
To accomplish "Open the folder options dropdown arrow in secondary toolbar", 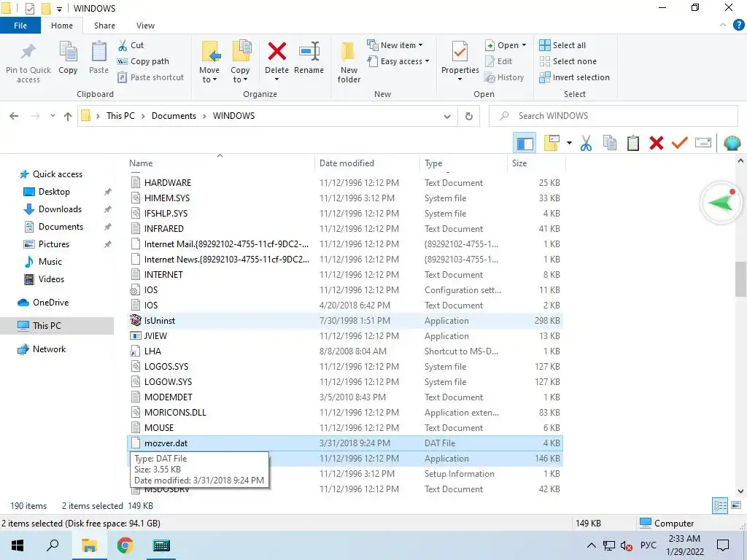I will point(569,143).
